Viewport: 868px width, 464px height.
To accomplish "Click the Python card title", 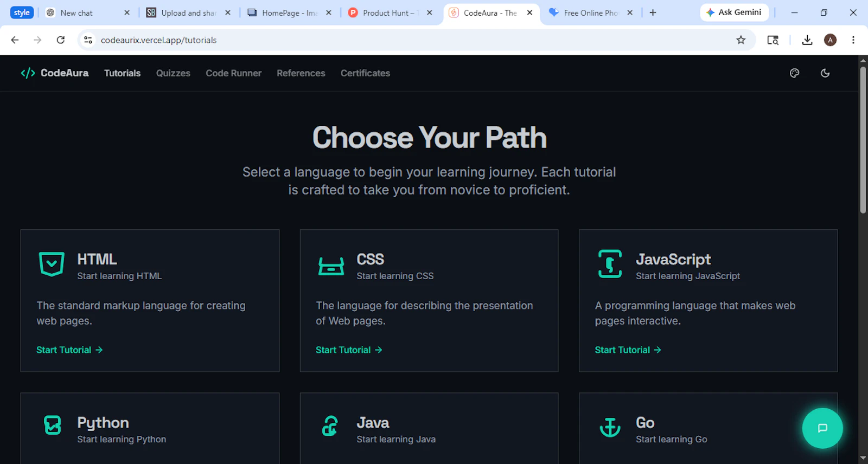I will pyautogui.click(x=103, y=423).
